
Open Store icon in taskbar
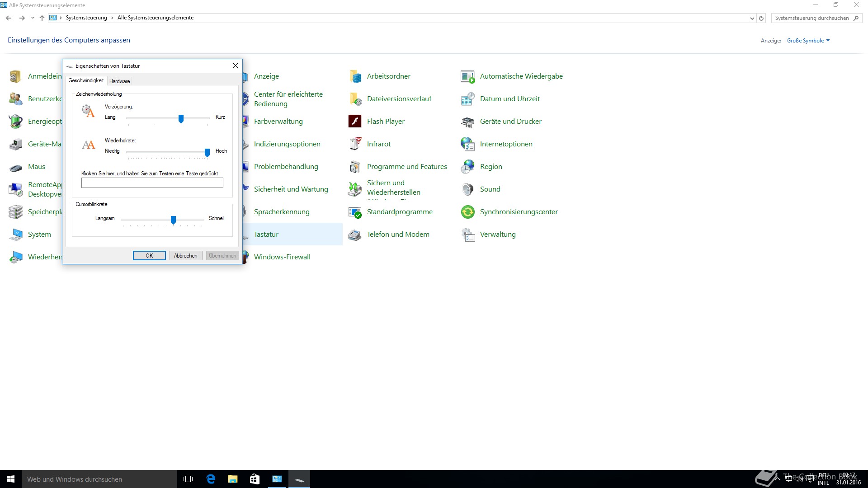(x=255, y=479)
